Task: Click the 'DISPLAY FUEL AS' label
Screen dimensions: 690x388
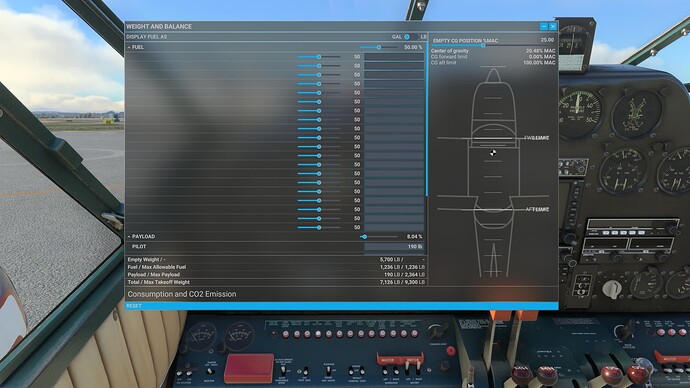Action: [147, 37]
